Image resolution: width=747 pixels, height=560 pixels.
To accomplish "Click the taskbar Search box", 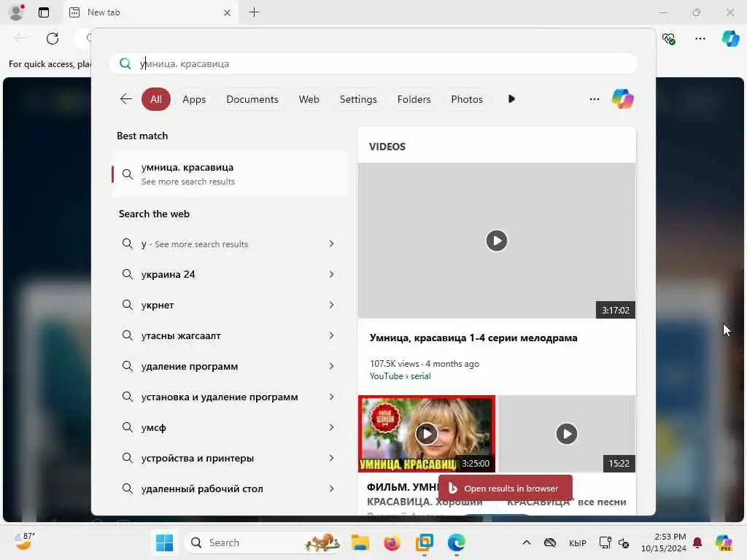I will (263, 542).
